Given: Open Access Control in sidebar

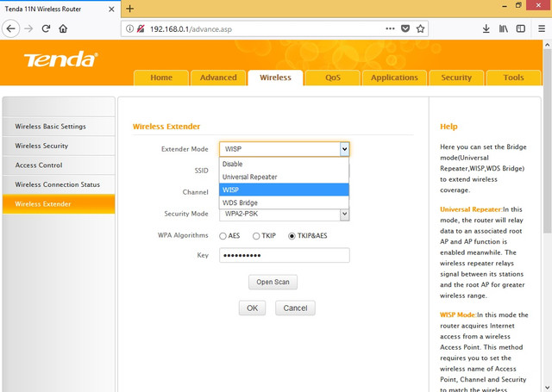Looking at the screenshot, I should (x=59, y=165).
